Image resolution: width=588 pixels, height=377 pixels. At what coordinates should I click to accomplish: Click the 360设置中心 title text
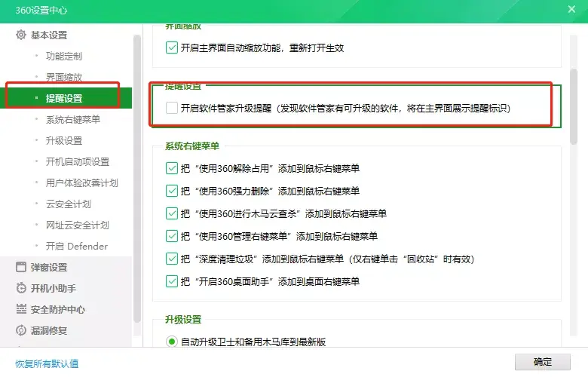[x=41, y=10]
